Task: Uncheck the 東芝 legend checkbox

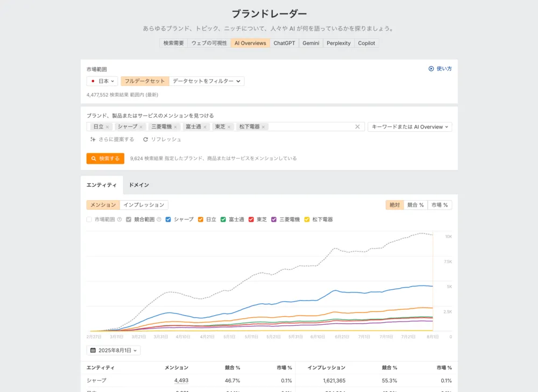Action: click(x=251, y=219)
